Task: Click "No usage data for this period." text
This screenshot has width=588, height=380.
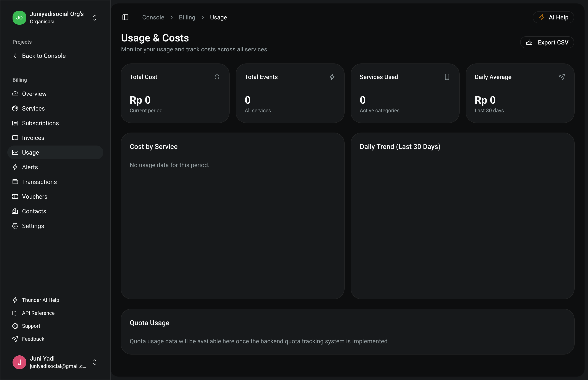Action: 169,165
